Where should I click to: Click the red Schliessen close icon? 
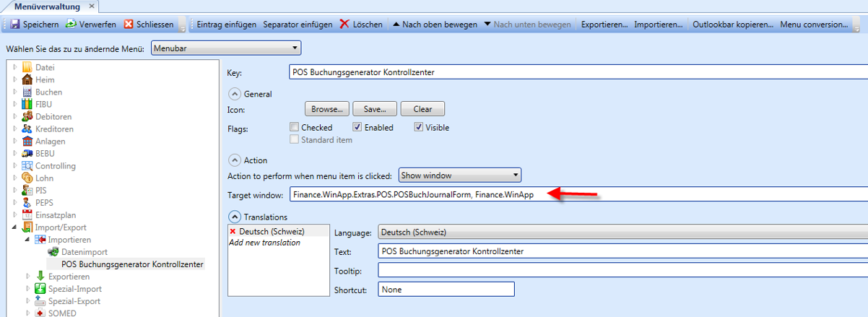point(129,25)
